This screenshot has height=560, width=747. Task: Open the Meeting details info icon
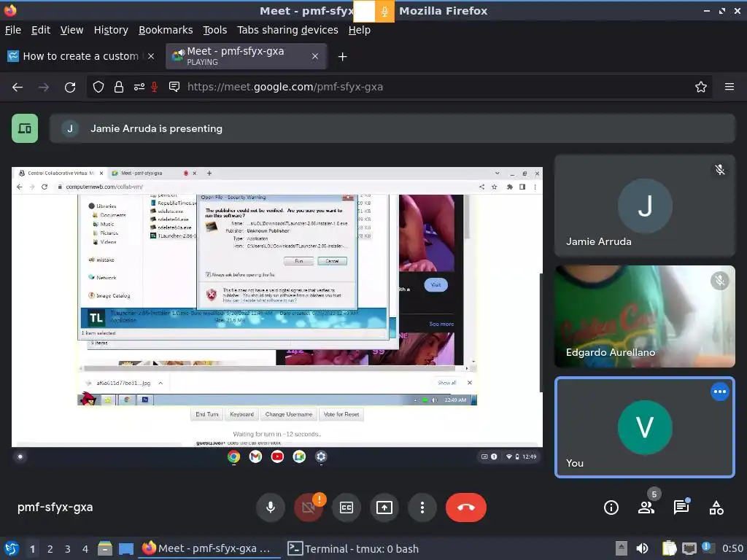tap(611, 507)
